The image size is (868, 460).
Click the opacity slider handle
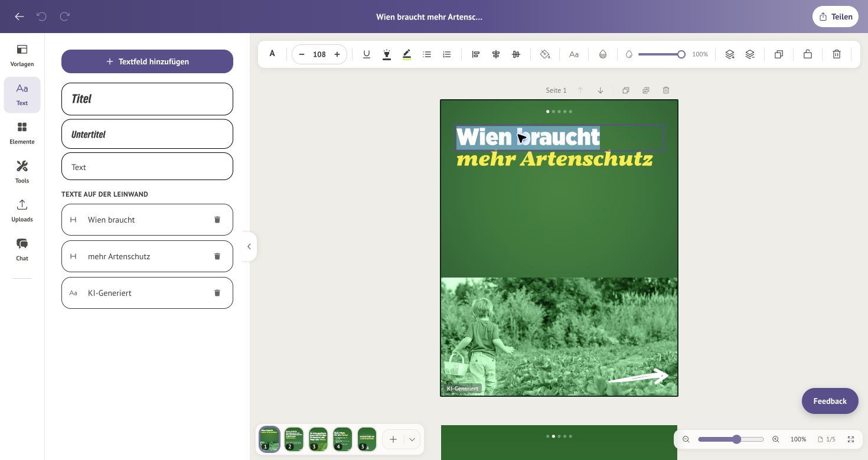[x=681, y=54]
